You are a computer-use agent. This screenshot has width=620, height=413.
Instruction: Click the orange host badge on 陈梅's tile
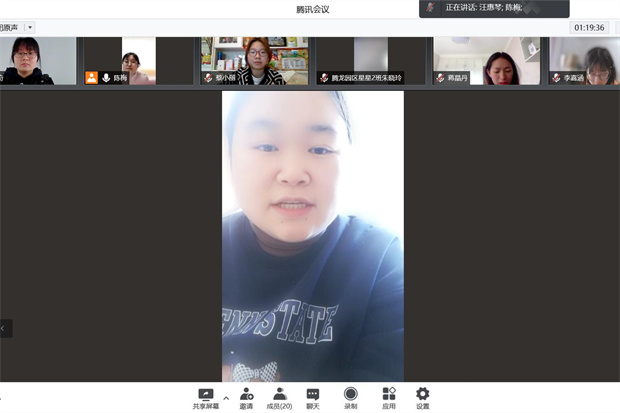pos(92,77)
